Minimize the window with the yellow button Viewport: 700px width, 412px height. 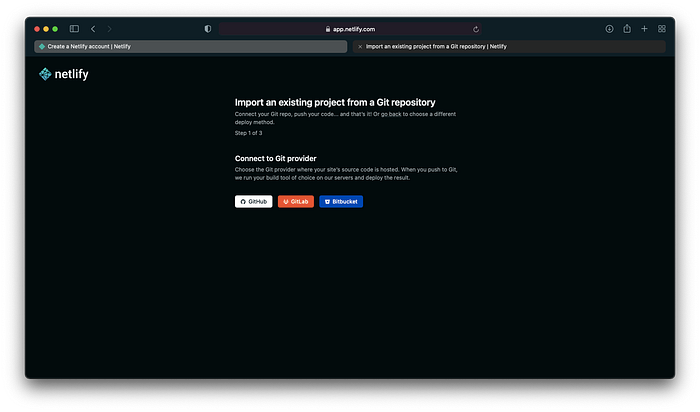[46, 29]
